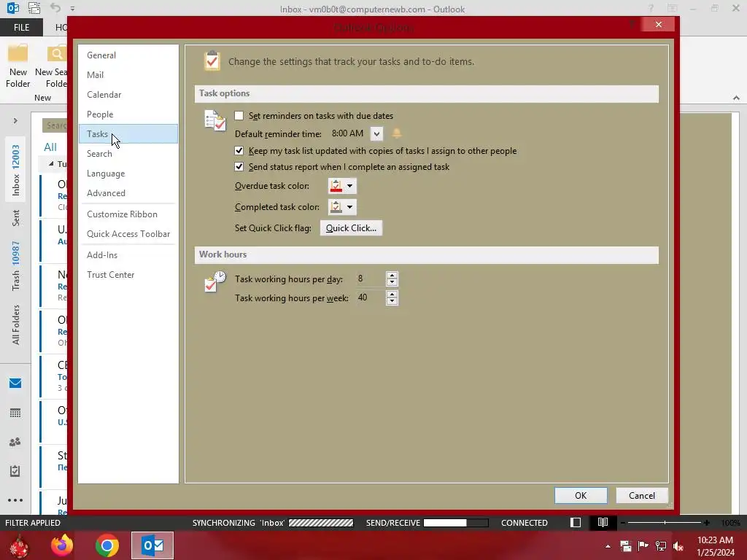Image resolution: width=747 pixels, height=560 pixels.
Task: Increase task working hours per day
Action: pos(392,275)
